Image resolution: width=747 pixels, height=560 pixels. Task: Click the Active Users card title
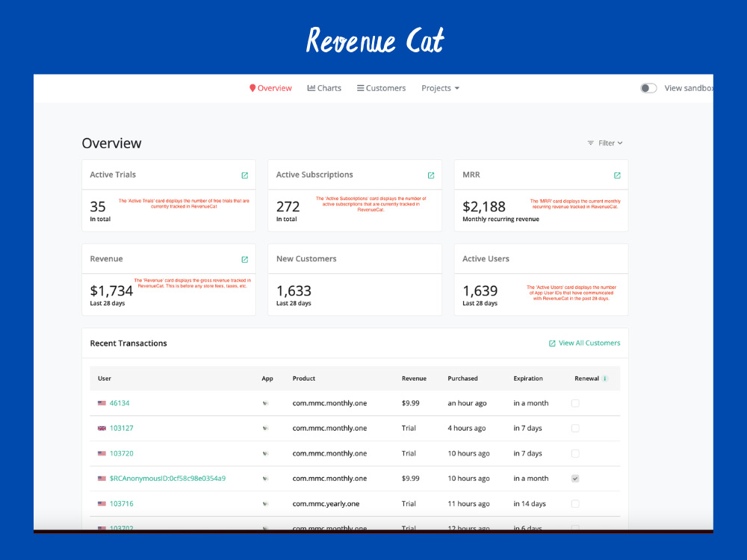pos(486,258)
